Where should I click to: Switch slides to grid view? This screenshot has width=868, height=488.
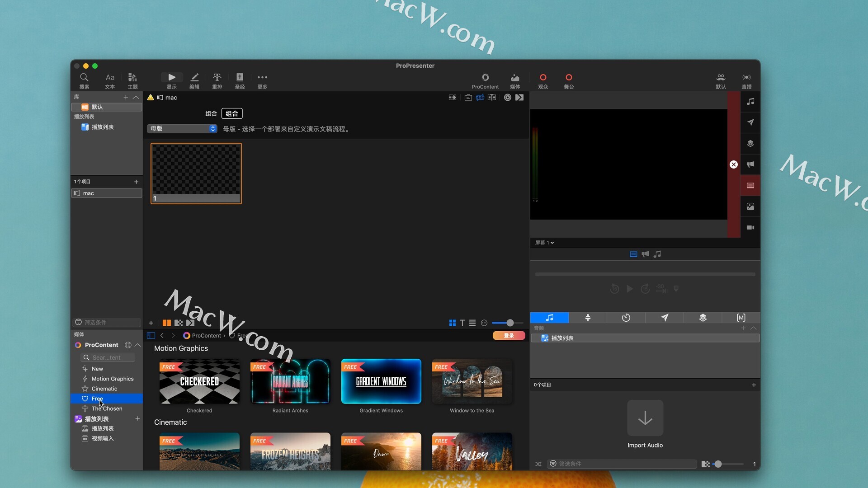pyautogui.click(x=452, y=323)
